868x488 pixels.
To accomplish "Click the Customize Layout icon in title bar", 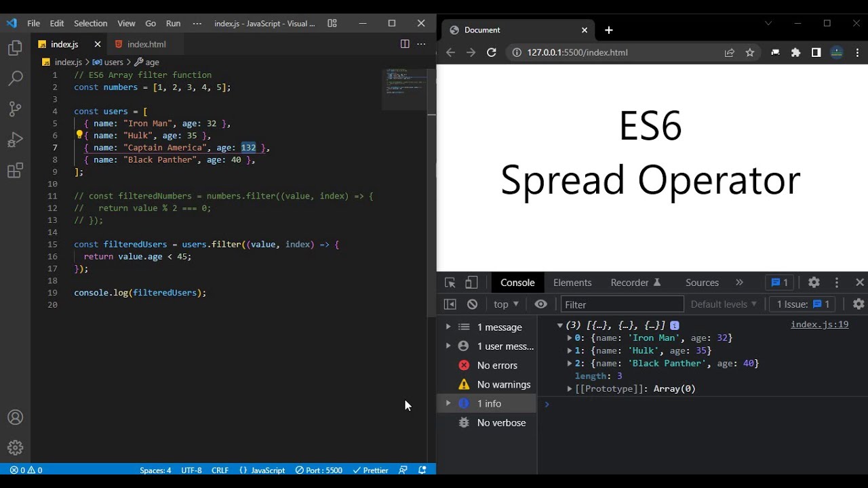I will pos(332,23).
